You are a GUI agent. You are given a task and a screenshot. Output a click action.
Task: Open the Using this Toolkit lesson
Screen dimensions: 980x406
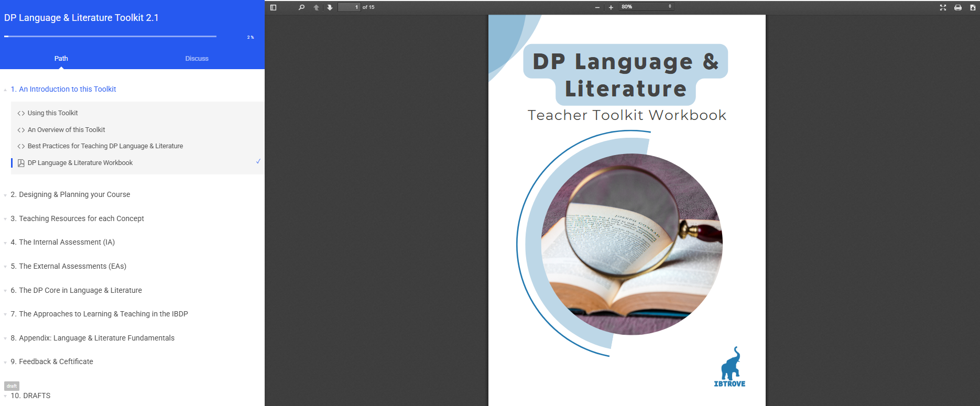point(52,113)
